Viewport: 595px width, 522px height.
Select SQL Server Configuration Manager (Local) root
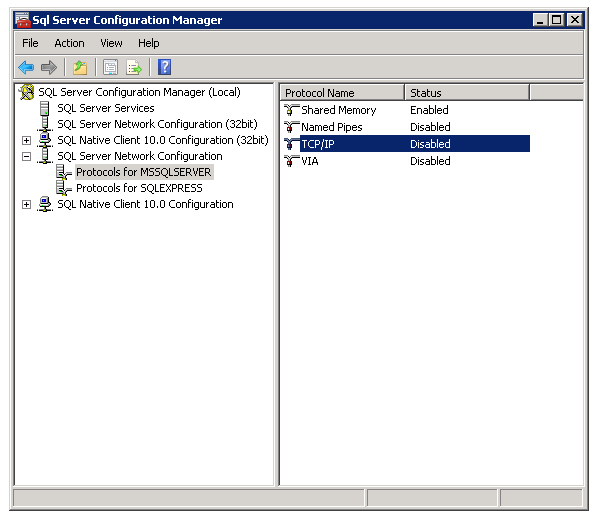coord(139,92)
